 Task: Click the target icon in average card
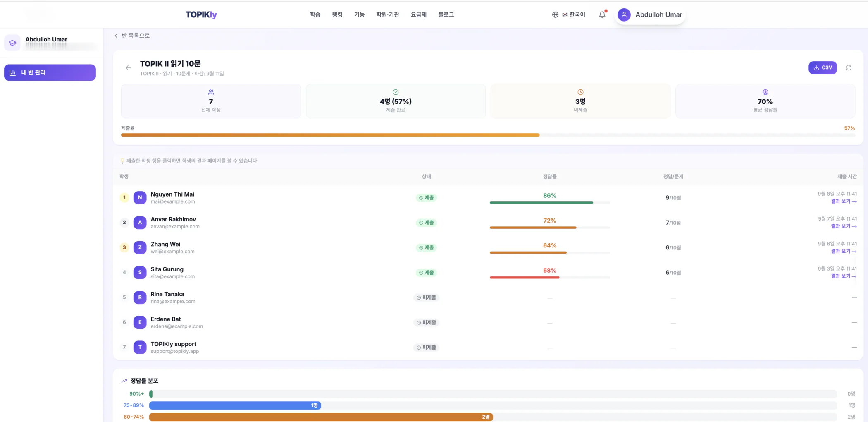765,92
